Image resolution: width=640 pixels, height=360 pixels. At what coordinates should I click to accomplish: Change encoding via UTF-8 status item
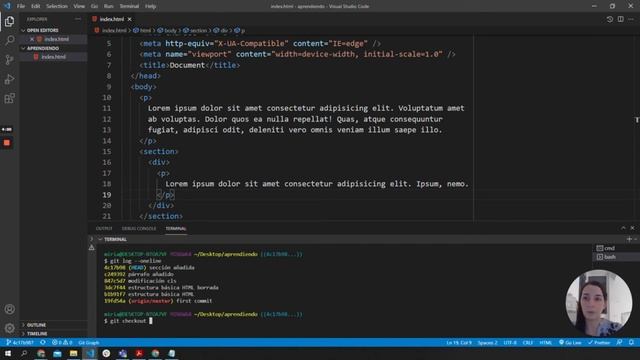(510, 342)
